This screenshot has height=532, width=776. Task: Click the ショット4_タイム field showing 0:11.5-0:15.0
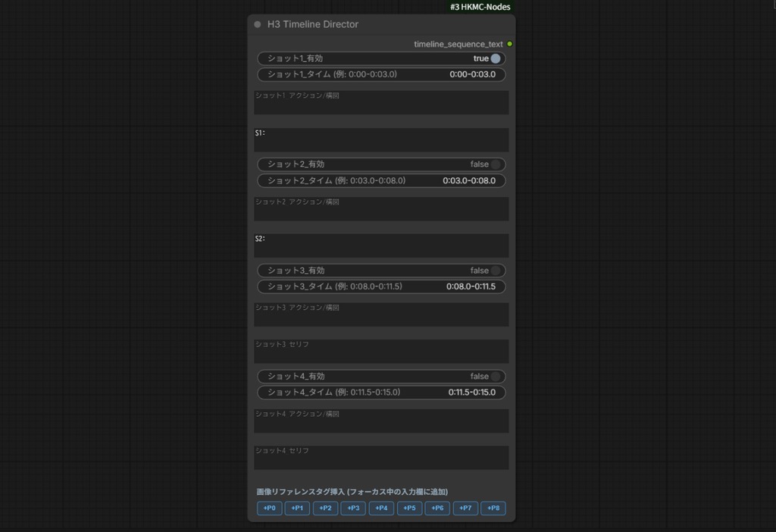click(x=381, y=393)
